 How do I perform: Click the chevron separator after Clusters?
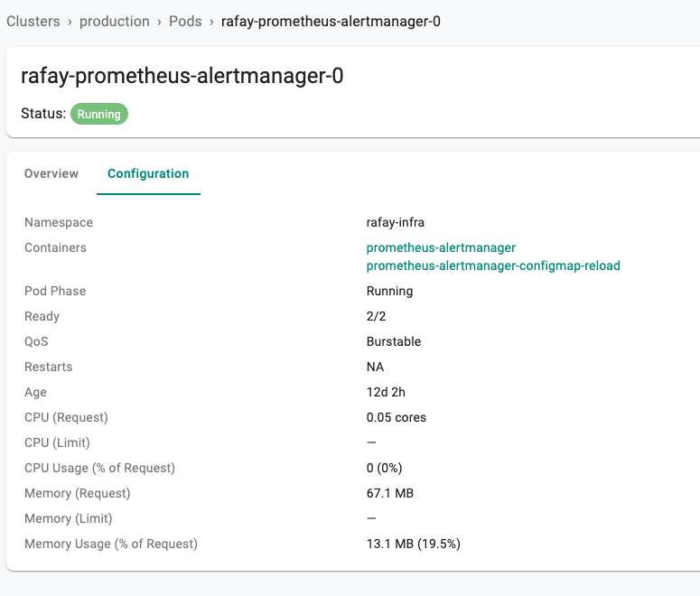70,22
